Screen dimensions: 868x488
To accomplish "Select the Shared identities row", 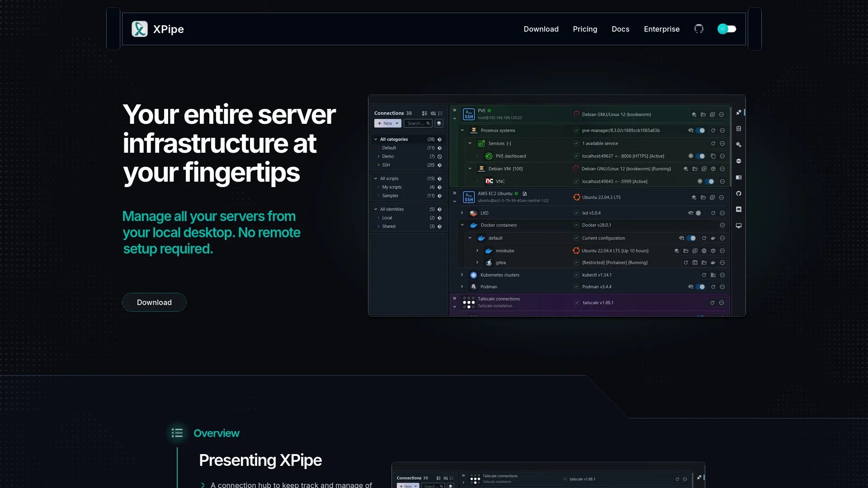I will (x=409, y=226).
